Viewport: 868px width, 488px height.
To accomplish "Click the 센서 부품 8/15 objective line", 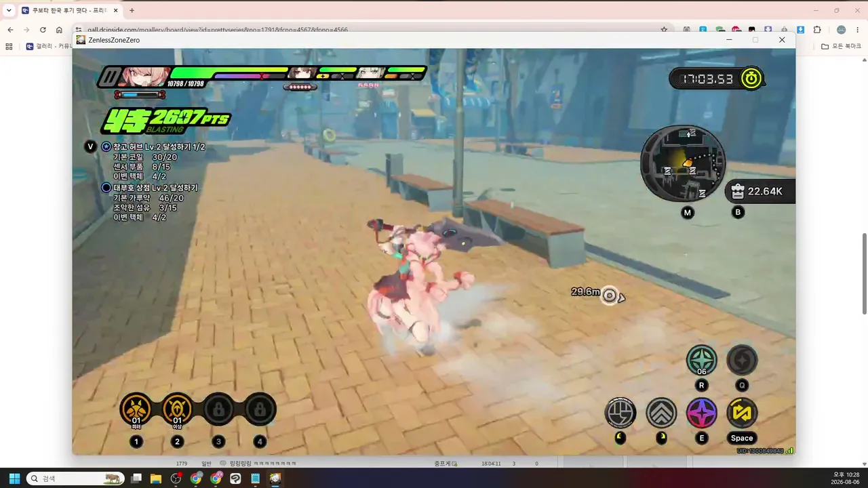I will pyautogui.click(x=142, y=167).
